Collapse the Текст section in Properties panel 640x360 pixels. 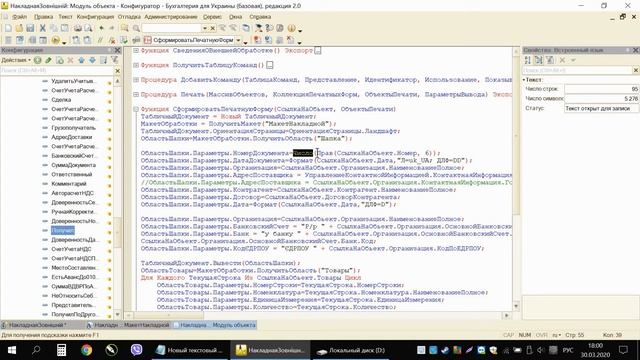[x=524, y=80]
